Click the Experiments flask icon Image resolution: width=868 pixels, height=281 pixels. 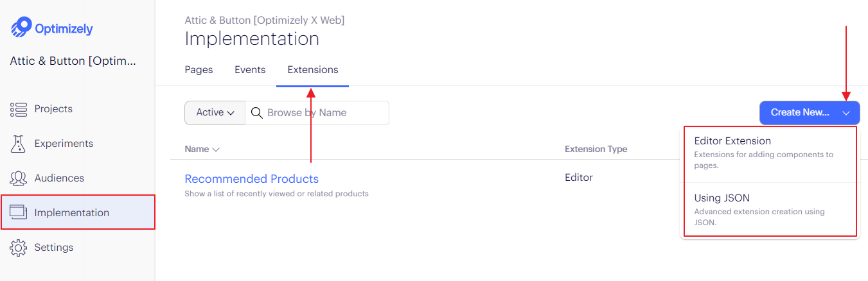coord(18,144)
